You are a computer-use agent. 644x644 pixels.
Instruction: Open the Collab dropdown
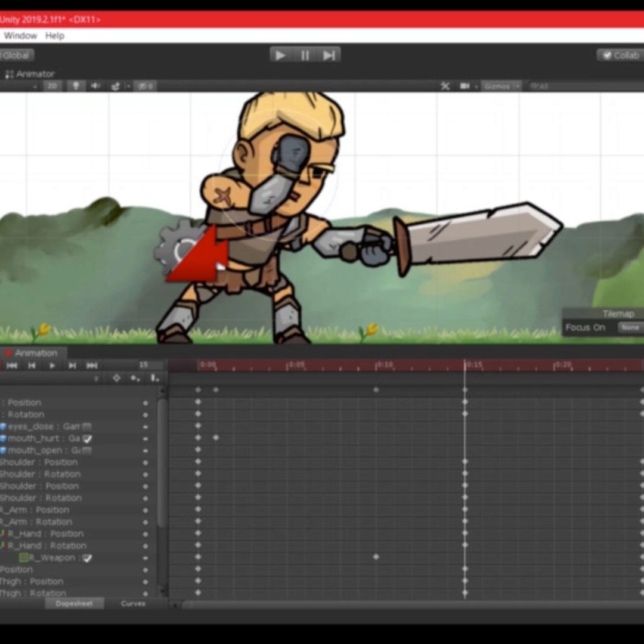point(620,55)
